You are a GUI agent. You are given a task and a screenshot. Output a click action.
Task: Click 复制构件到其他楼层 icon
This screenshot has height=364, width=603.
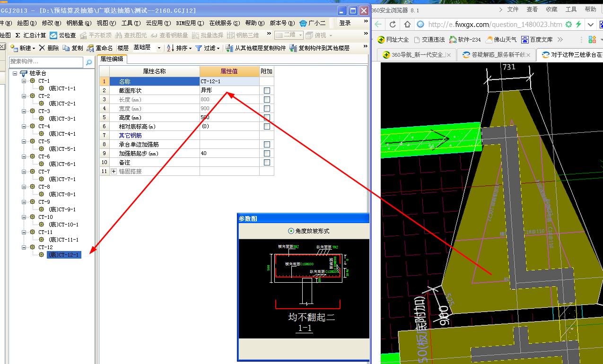coord(293,48)
